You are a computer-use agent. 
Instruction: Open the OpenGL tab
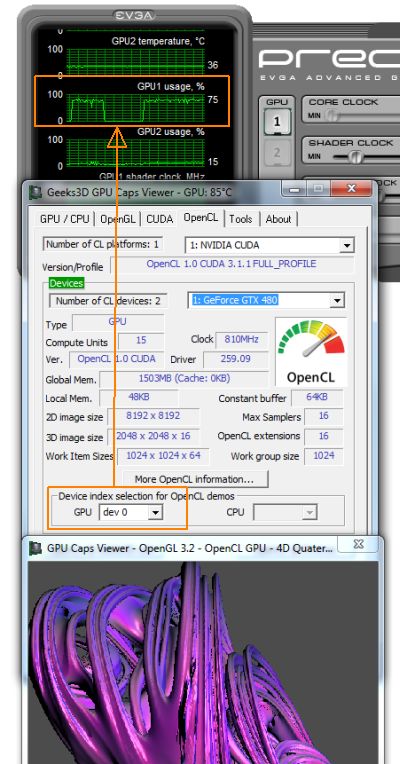pyautogui.click(x=119, y=219)
